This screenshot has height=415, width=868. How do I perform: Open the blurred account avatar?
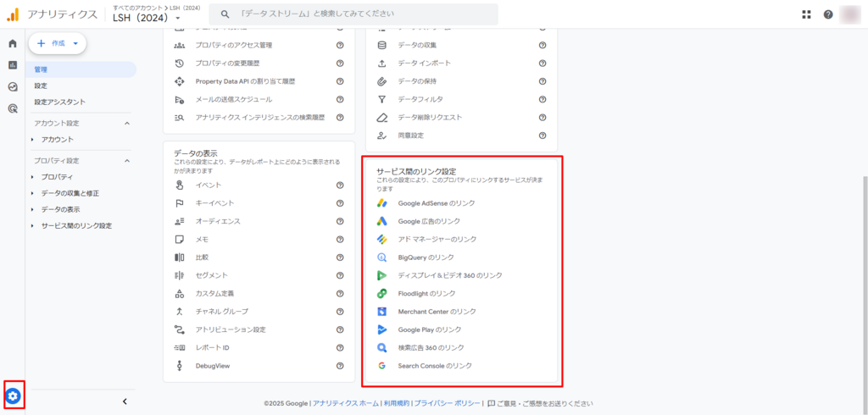click(849, 14)
